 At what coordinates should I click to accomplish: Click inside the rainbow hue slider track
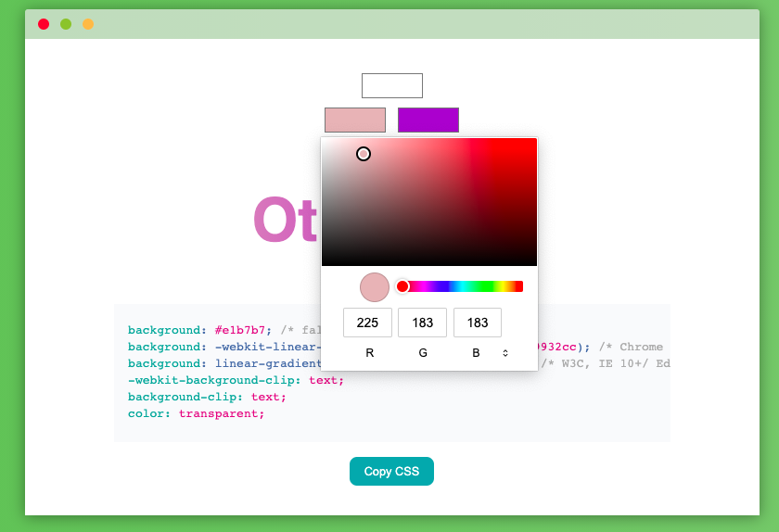point(462,286)
